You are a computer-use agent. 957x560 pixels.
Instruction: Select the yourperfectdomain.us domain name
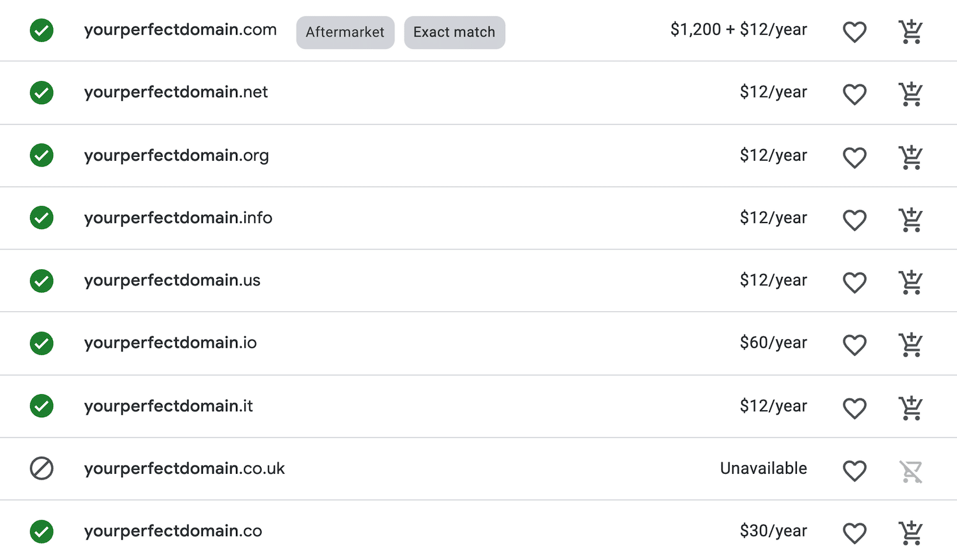tap(172, 280)
